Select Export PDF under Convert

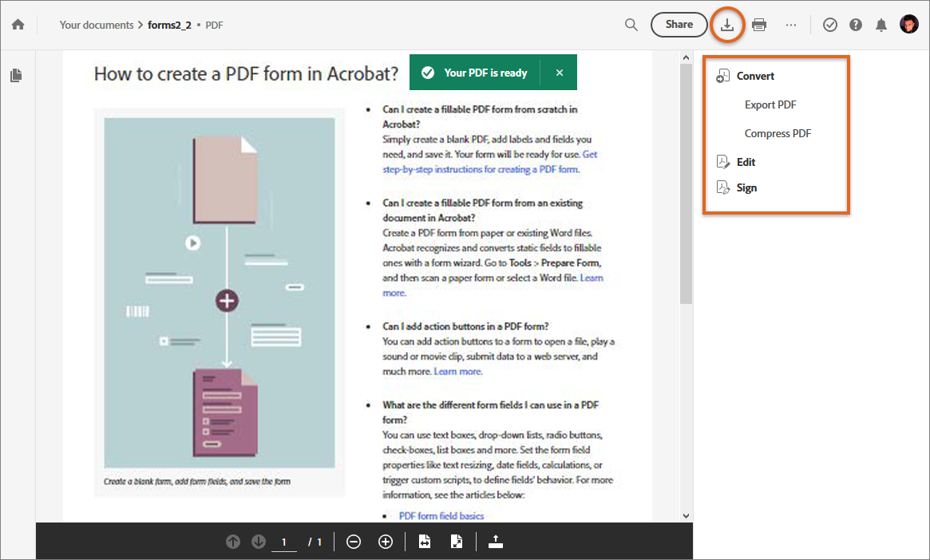pyautogui.click(x=770, y=105)
